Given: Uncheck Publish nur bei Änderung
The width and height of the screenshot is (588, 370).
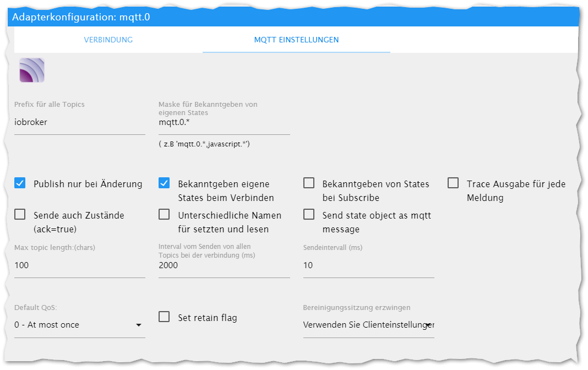Looking at the screenshot, I should pyautogui.click(x=20, y=183).
